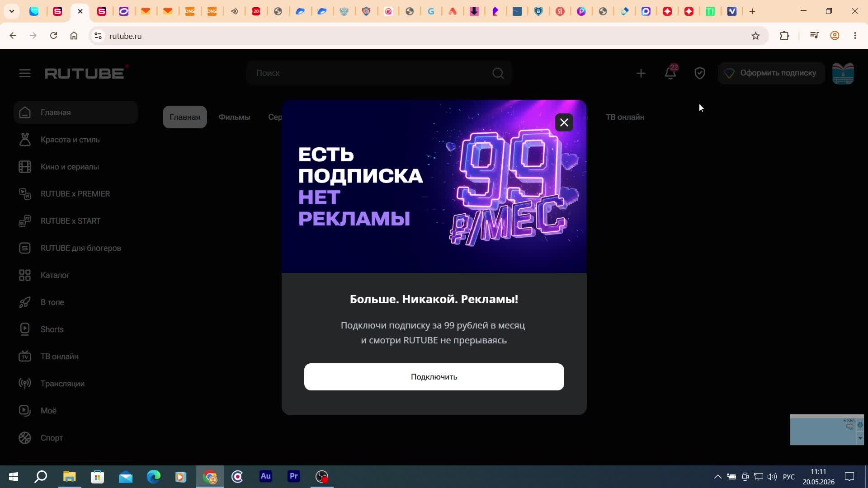868x488 pixels.
Task: Open the Windows Start menu
Action: pos(14,477)
